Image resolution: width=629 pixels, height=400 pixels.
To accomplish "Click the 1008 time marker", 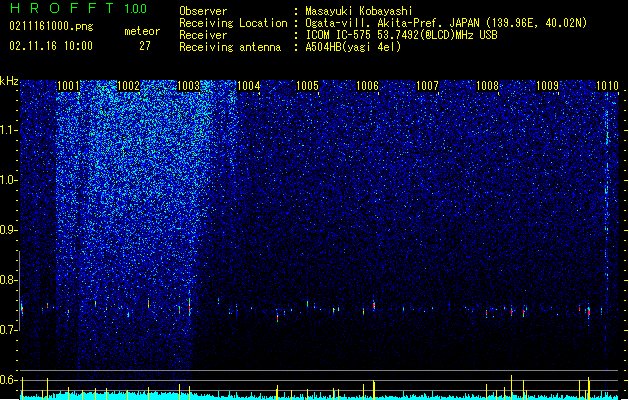I will (487, 86).
